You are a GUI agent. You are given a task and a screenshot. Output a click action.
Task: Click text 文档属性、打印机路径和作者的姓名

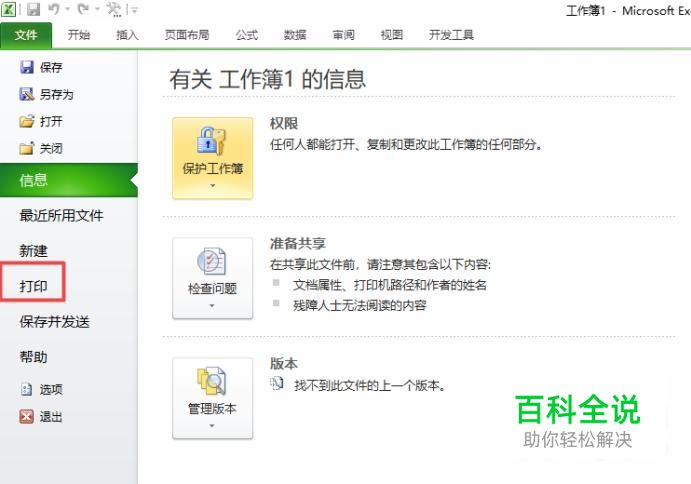(x=390, y=285)
